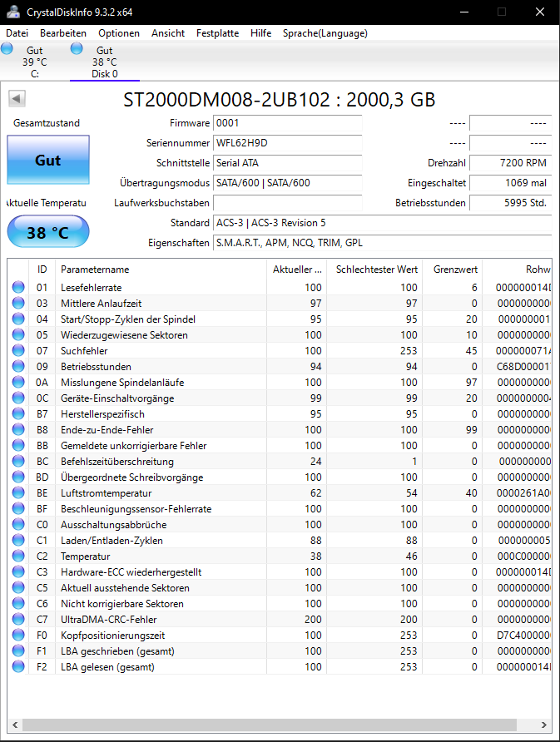Open the Optionen menu
The width and height of the screenshot is (560, 742).
tap(119, 33)
